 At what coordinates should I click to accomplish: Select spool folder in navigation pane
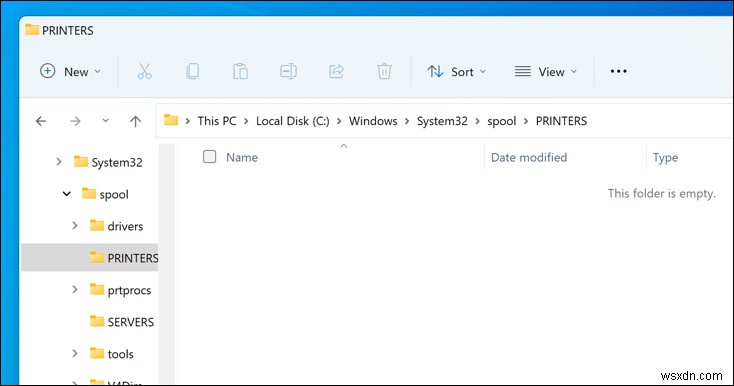point(105,194)
